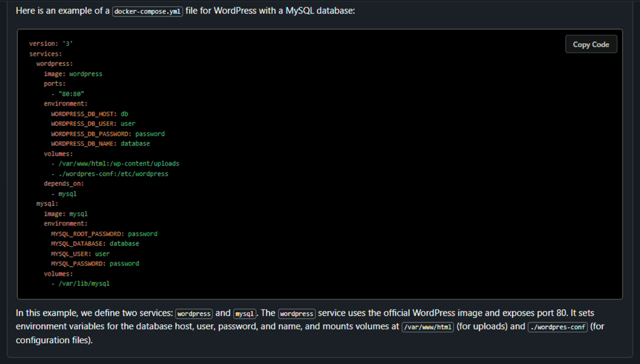This screenshot has width=640, height=364.
Task: Select the image: mysql line
Action: pos(65,214)
